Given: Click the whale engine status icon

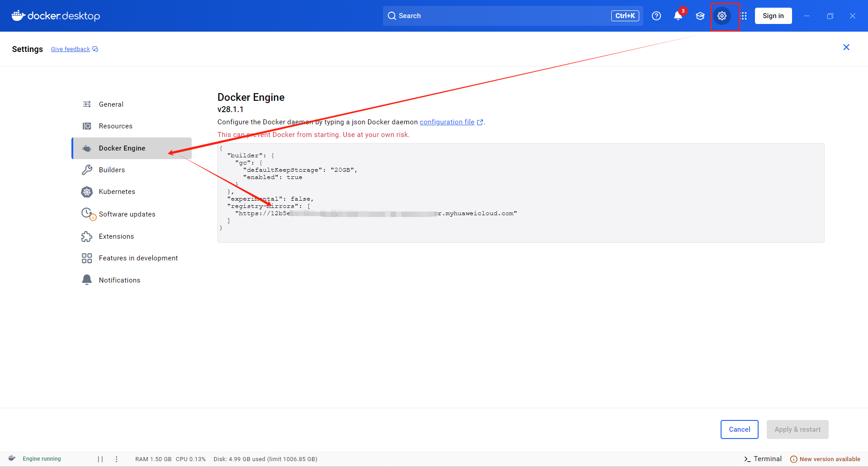Looking at the screenshot, I should [x=12, y=458].
